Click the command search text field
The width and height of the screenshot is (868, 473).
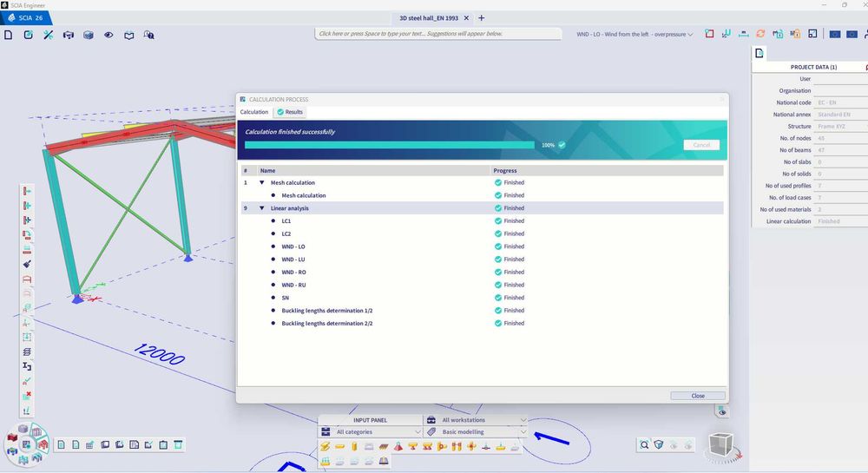tap(437, 34)
